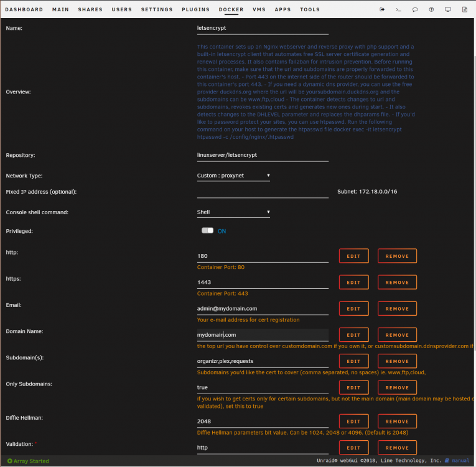
Task: Remove the Only Subdomains variable
Action: tap(397, 387)
